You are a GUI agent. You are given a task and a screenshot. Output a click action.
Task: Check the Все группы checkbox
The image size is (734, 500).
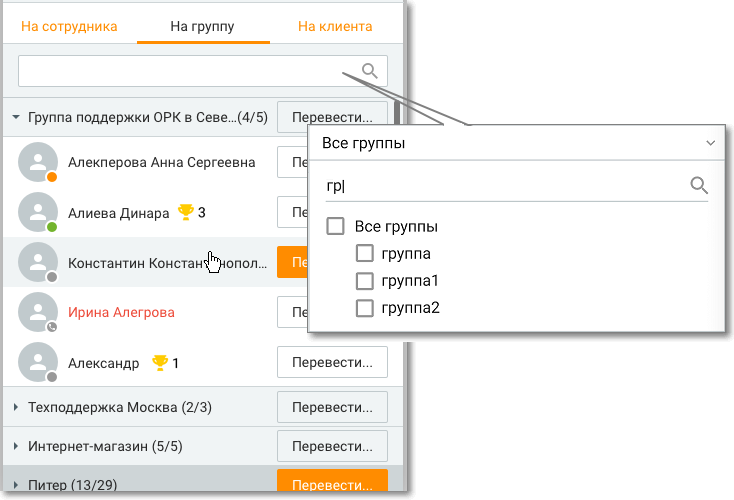(x=335, y=226)
